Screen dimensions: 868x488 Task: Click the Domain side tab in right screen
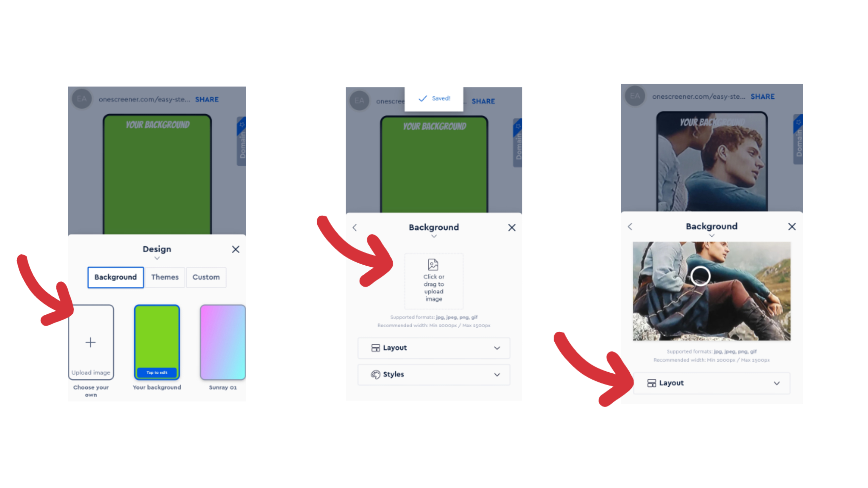pos(798,139)
